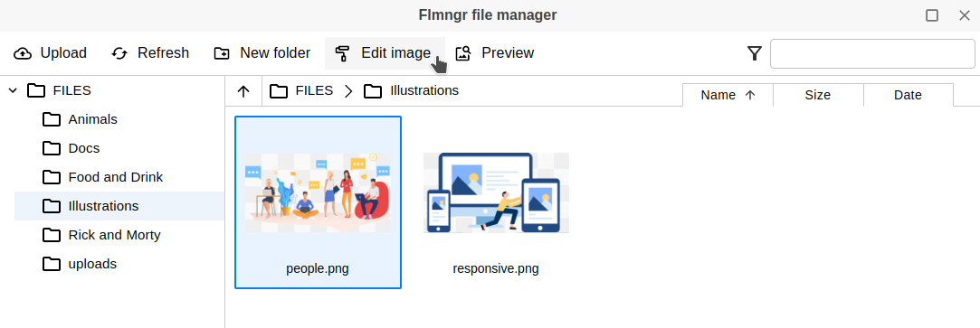980x328 pixels.
Task: Click the Upload cloud icon
Action: (x=23, y=53)
